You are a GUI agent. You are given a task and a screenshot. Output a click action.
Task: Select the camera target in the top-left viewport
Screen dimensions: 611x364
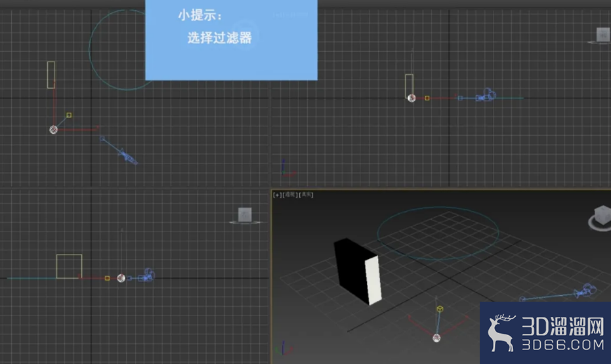(102, 138)
